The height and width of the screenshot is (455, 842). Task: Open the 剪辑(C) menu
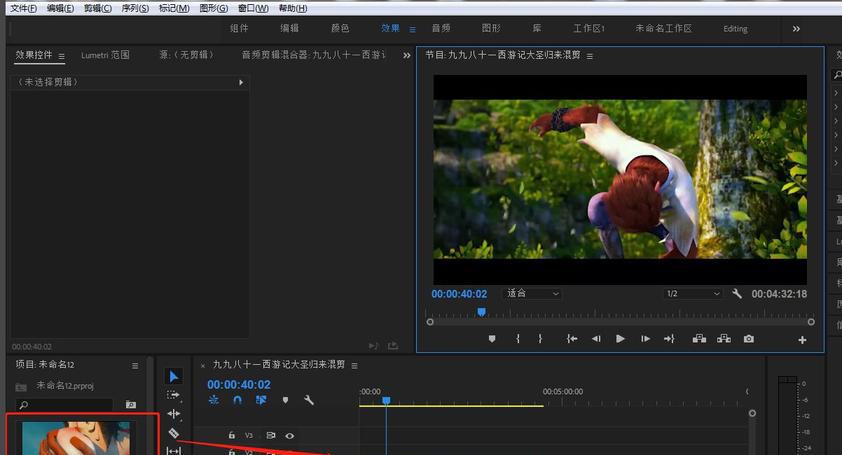tap(98, 8)
